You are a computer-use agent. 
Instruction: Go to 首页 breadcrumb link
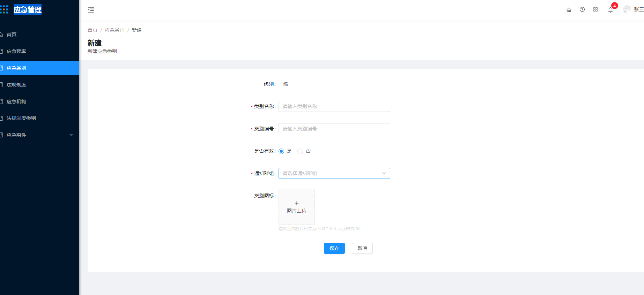92,30
